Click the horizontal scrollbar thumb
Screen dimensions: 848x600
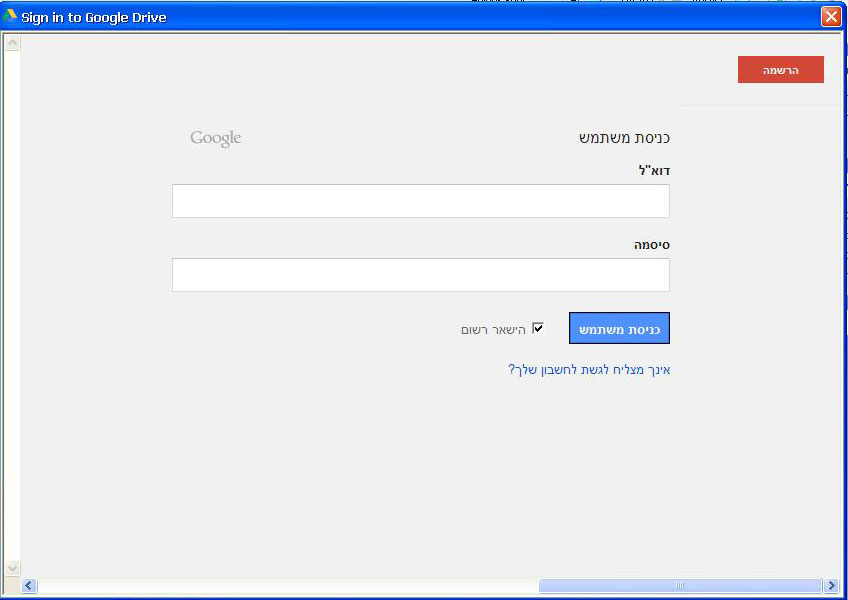[x=680, y=585]
